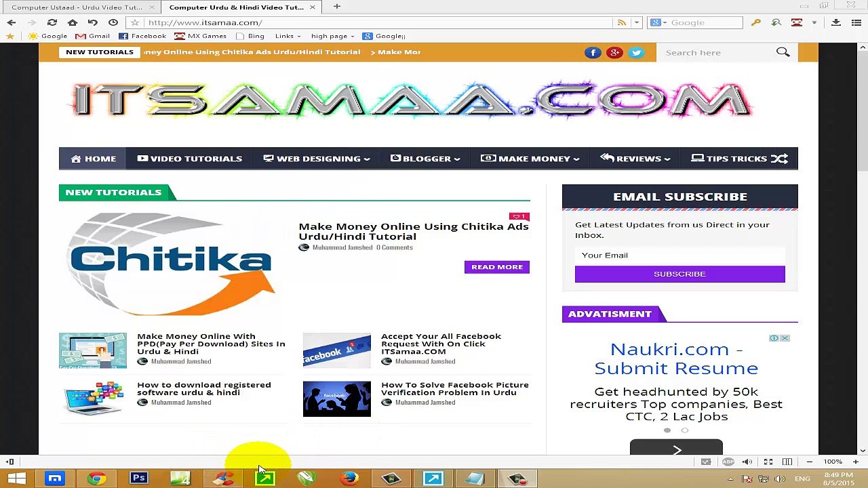868x488 pixels.
Task: Select the second ad carousel dot
Action: click(x=685, y=430)
